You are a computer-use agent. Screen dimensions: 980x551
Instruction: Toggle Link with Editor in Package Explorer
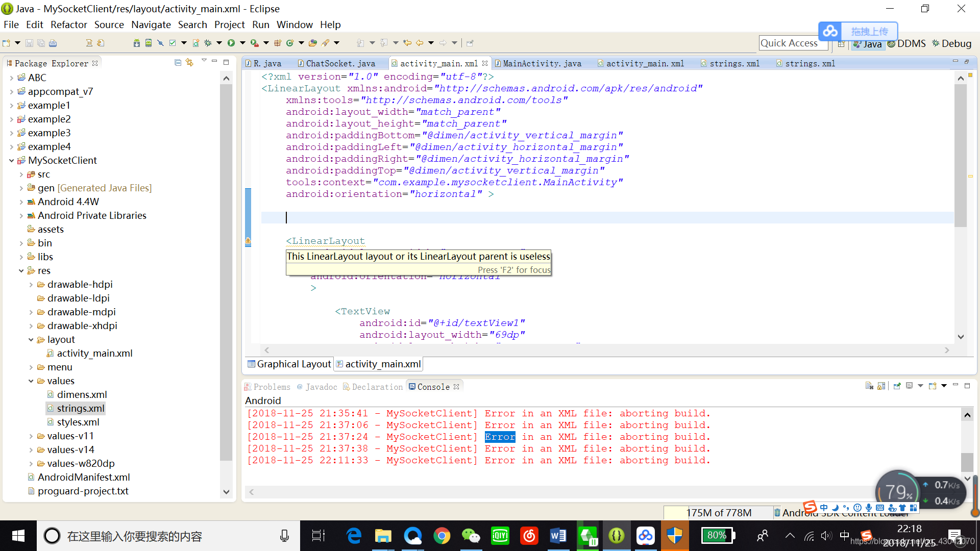(189, 62)
